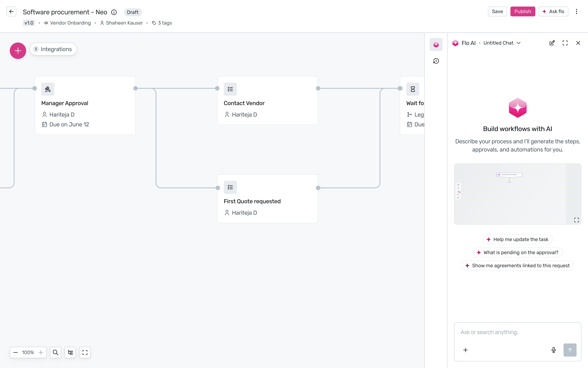Image resolution: width=588 pixels, height=368 pixels.
Task: Save the workflow
Action: tap(497, 11)
